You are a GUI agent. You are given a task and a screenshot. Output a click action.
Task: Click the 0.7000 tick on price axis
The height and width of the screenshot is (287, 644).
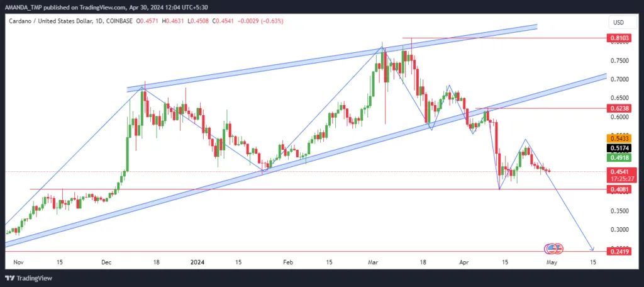tap(619, 79)
